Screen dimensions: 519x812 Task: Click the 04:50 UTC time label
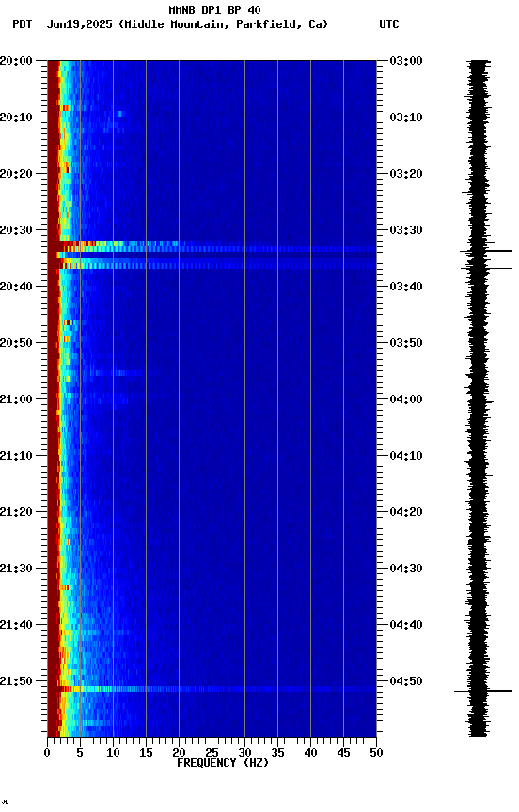pos(406,681)
